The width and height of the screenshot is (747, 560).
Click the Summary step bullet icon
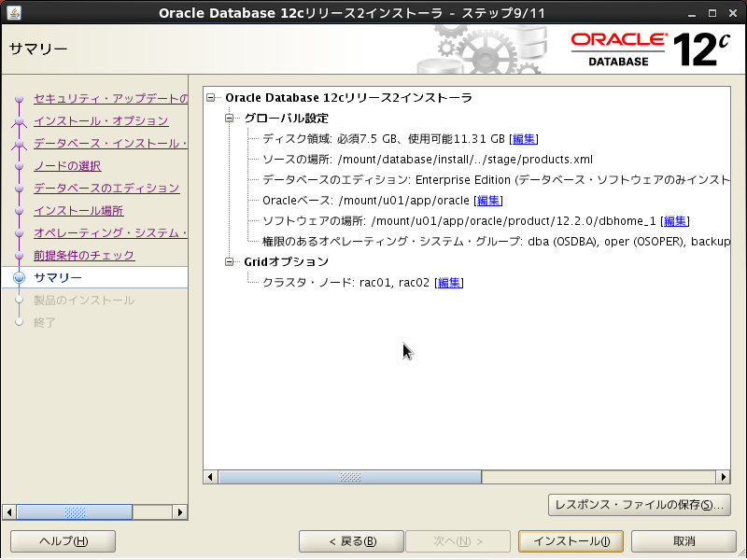pyautogui.click(x=19, y=278)
